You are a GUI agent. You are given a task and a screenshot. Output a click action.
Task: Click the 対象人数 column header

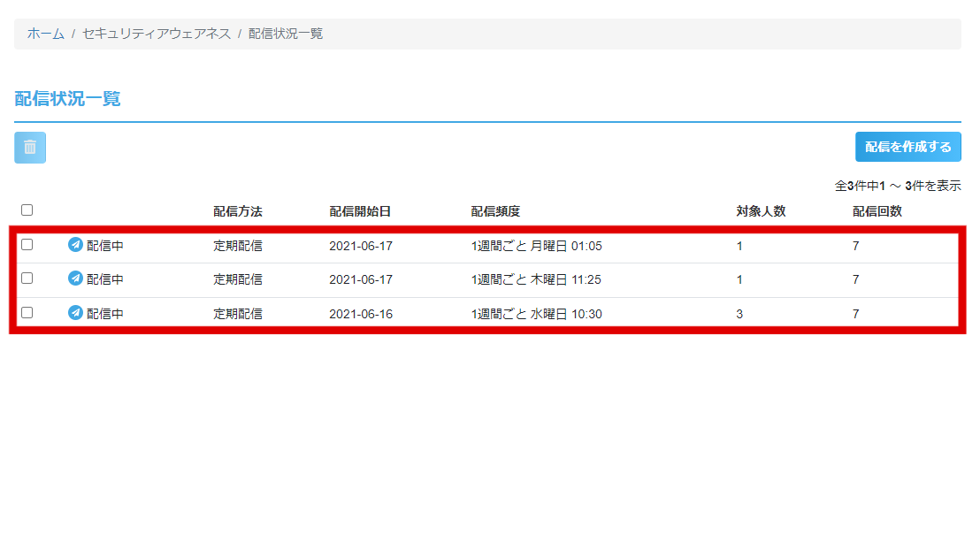(761, 211)
